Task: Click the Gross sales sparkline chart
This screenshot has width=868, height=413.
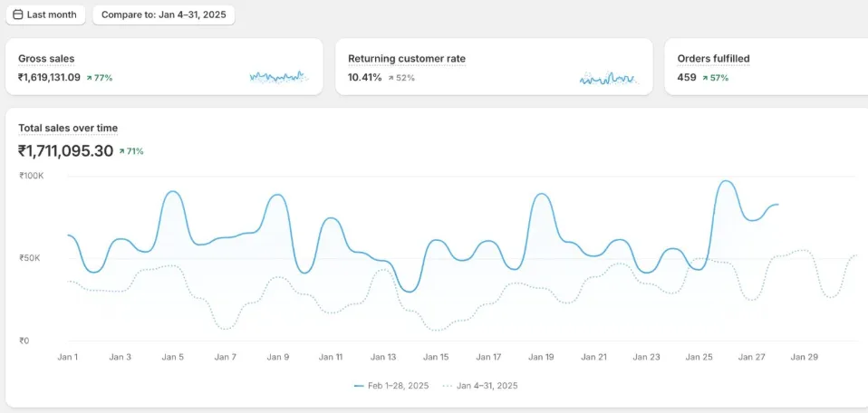Action: 278,77
